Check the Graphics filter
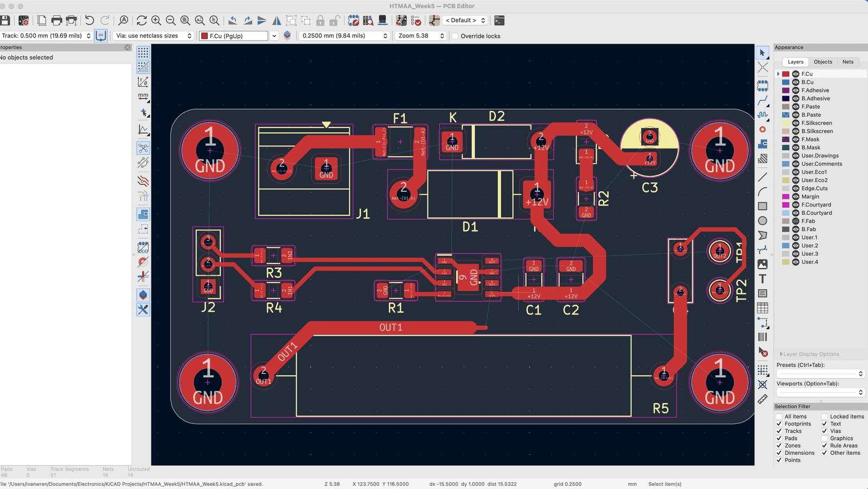 coord(825,438)
